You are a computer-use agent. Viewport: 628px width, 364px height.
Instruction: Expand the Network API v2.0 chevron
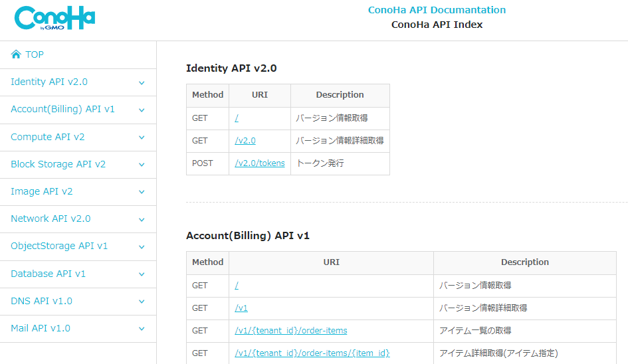point(142,219)
